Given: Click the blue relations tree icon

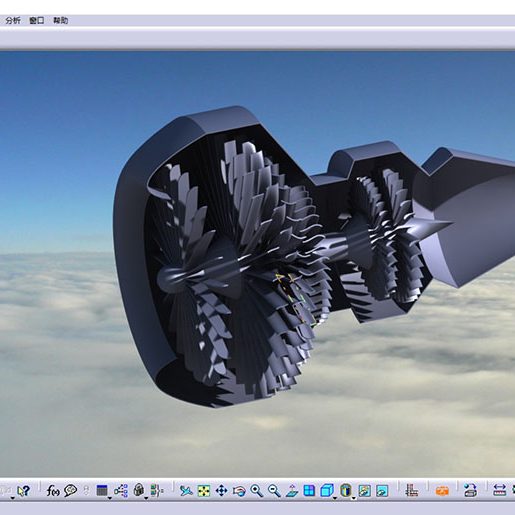Looking at the screenshot, I should [121, 490].
